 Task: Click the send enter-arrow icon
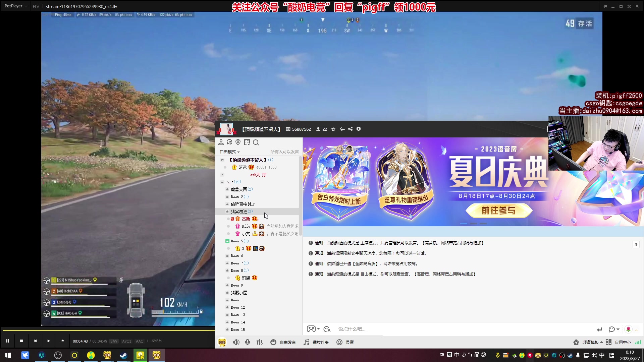click(x=599, y=329)
